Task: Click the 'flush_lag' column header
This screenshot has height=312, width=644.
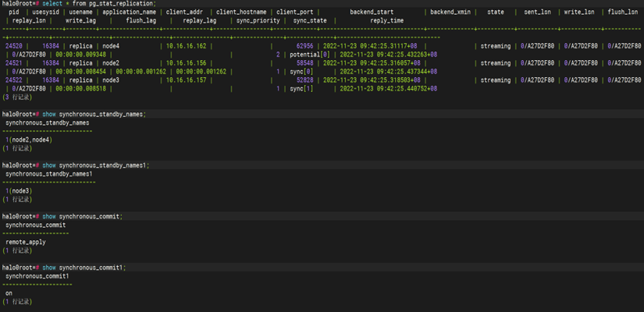Action: pos(141,20)
